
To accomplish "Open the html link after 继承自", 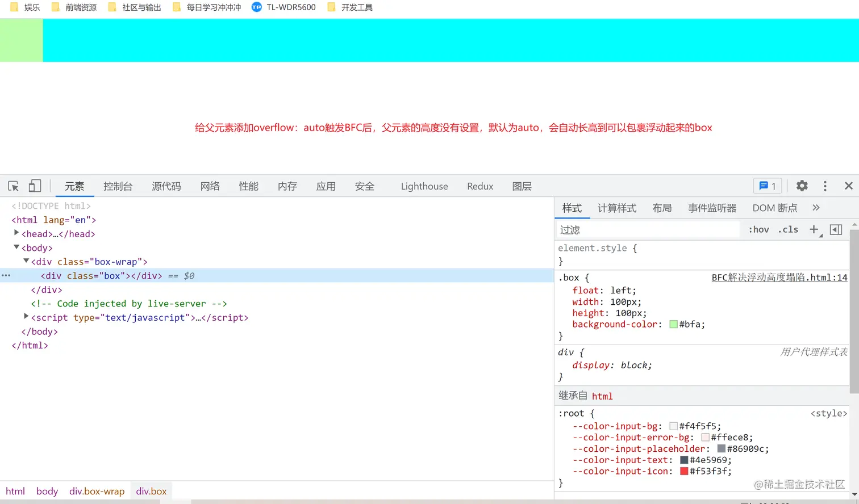I will pyautogui.click(x=602, y=396).
